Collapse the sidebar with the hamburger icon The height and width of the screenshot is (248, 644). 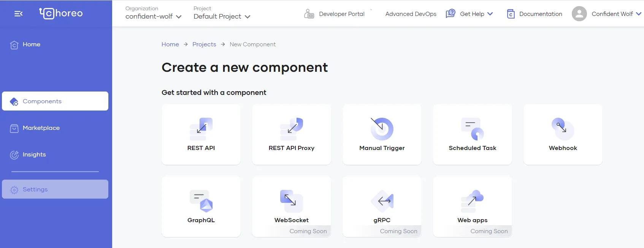[18, 14]
